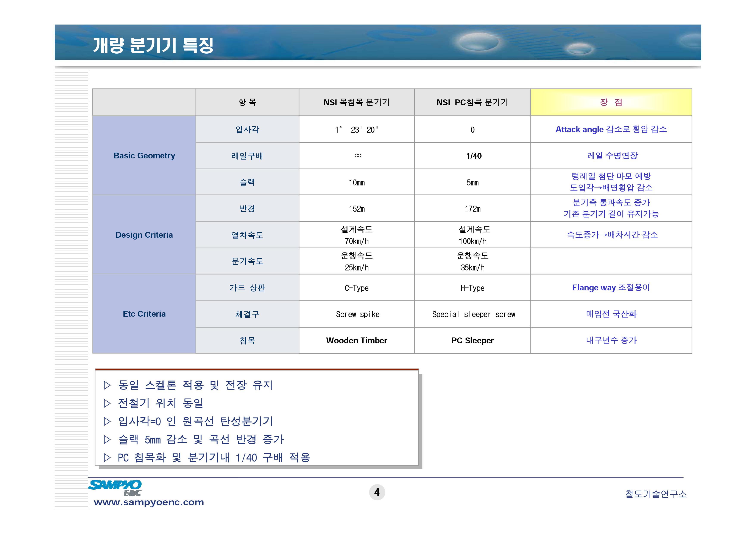756x534 pixels.
Task: Click the NSI PC침목 분기기 column header
Action: [472, 102]
